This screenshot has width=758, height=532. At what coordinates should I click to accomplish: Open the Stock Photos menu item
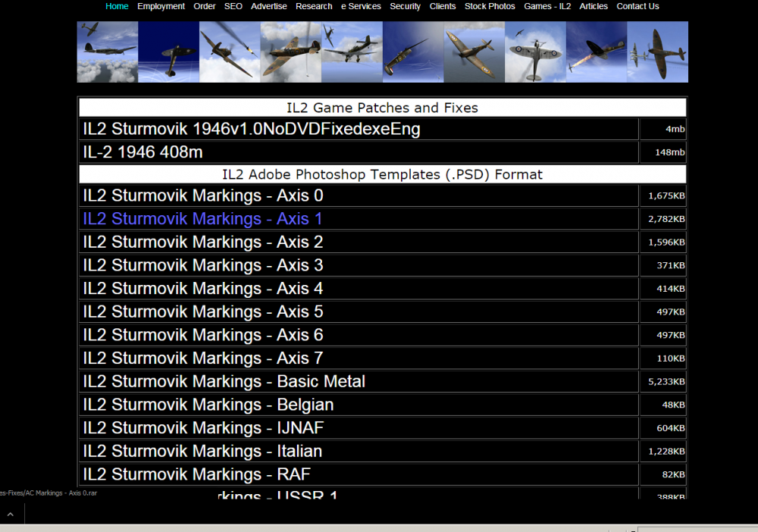click(x=490, y=6)
